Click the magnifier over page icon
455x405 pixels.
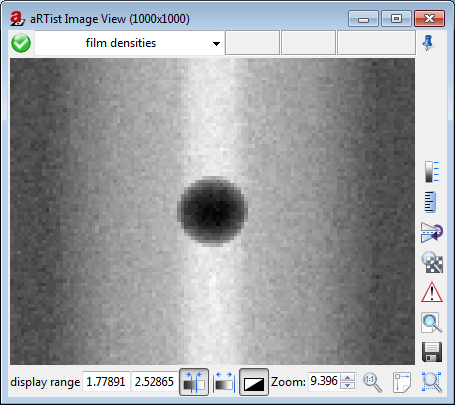(432, 322)
